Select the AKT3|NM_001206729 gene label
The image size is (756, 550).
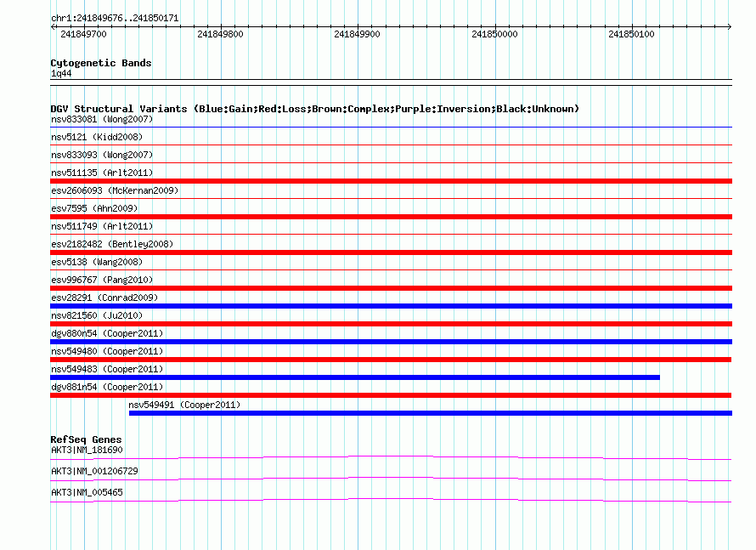click(x=94, y=471)
